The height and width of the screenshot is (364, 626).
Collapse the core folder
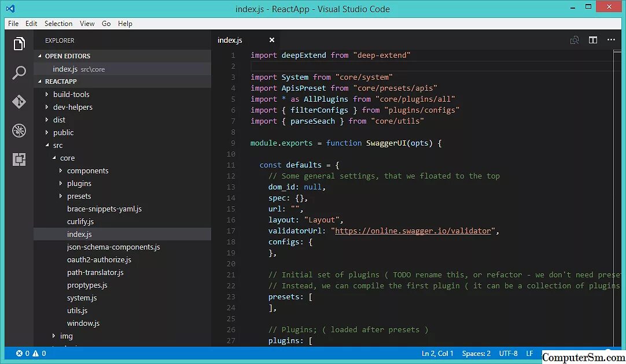54,158
